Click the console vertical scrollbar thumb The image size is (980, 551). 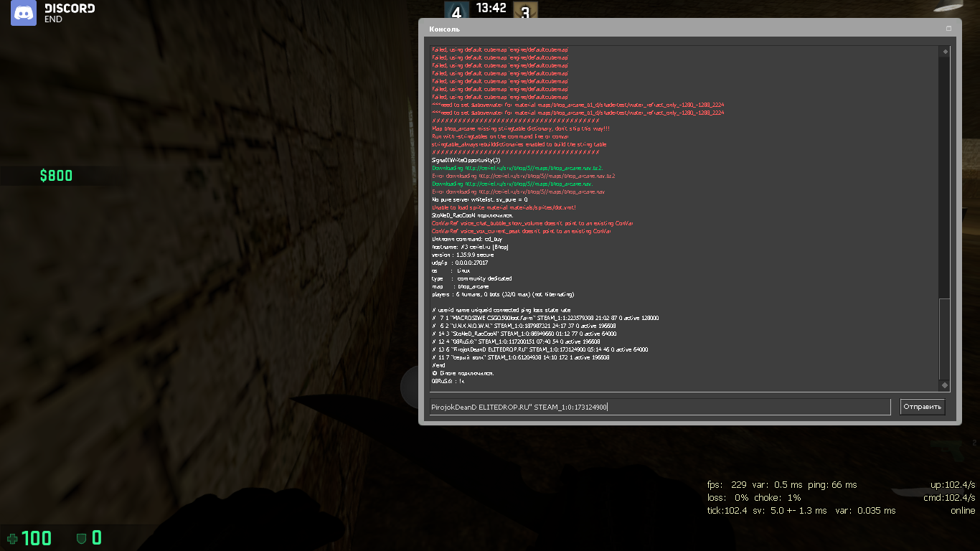click(945, 337)
